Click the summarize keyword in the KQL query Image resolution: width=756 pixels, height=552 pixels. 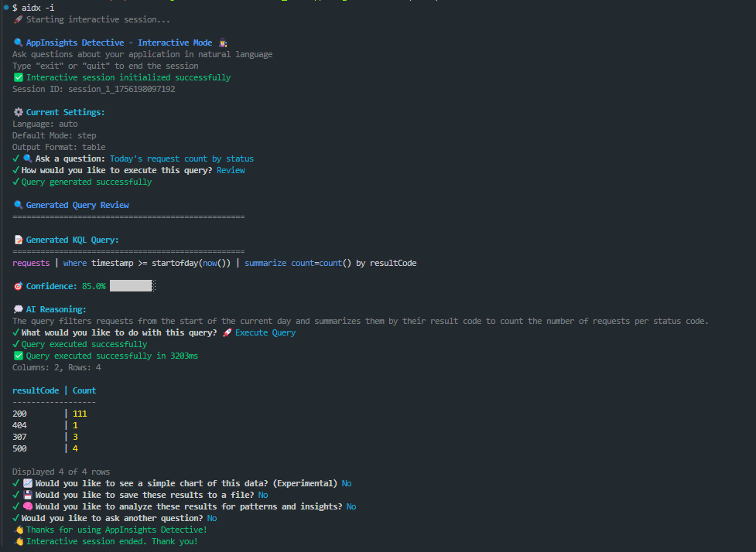[265, 263]
